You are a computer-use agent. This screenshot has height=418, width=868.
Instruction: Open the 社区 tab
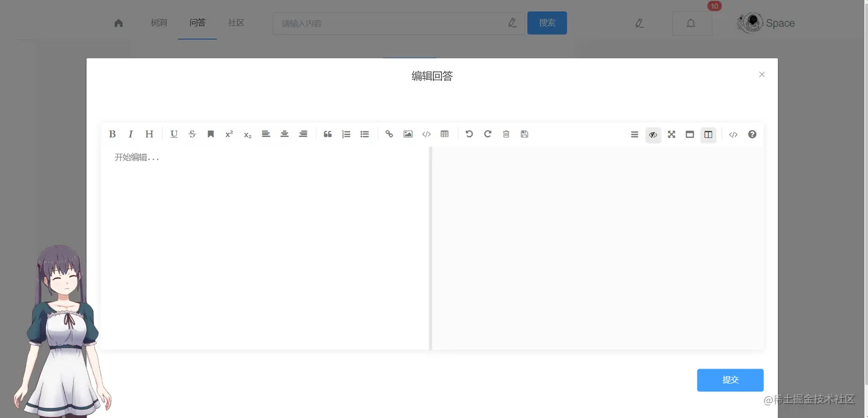click(x=236, y=23)
